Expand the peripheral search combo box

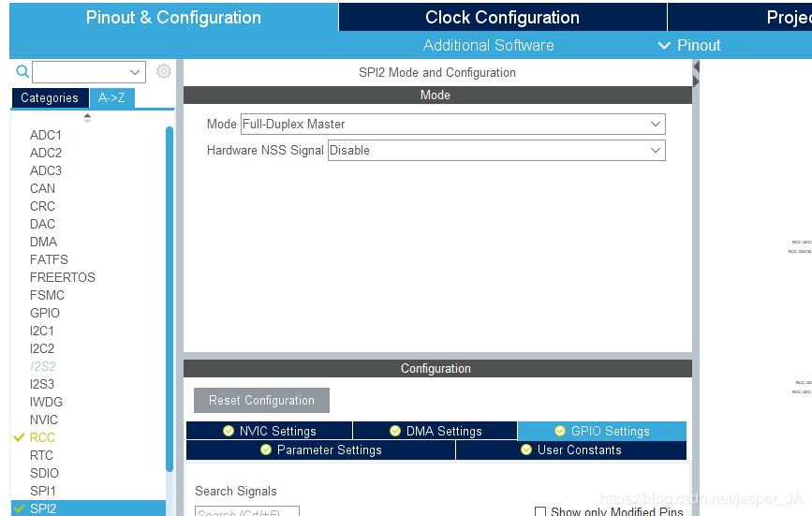(135, 72)
